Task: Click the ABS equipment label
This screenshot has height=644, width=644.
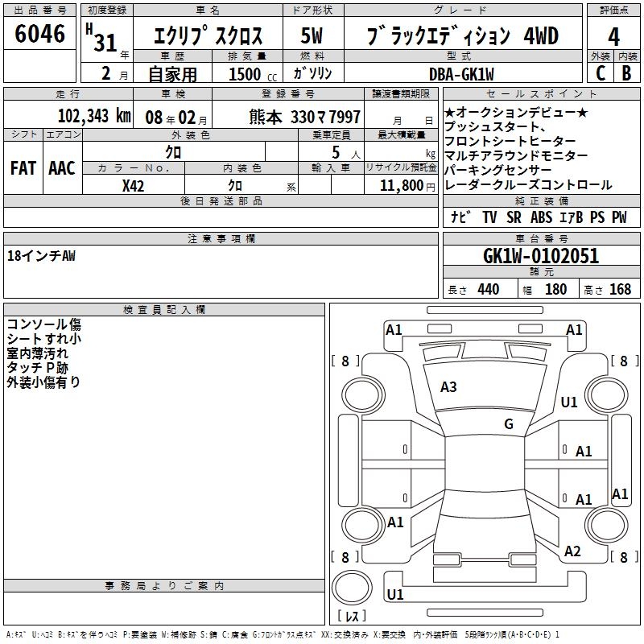Action: click(541, 217)
